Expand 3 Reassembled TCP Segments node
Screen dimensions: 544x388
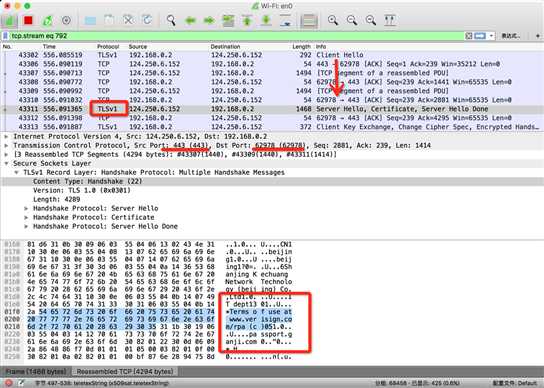(x=6, y=154)
